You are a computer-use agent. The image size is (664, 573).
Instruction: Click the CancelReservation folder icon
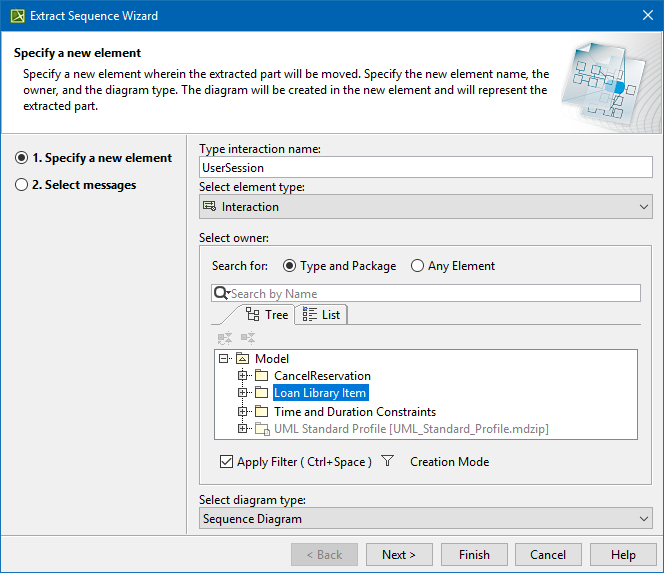tap(262, 376)
